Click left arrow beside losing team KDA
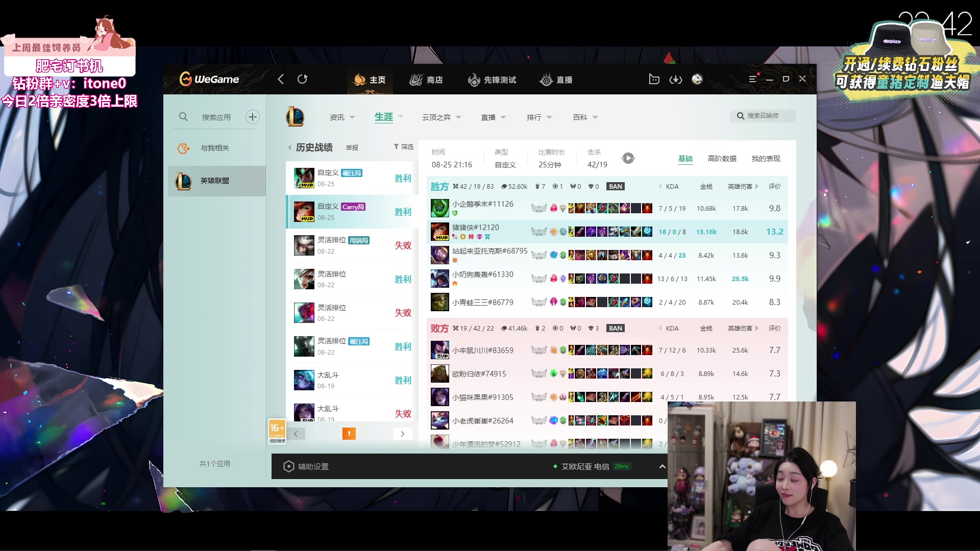Image resolution: width=980 pixels, height=551 pixels. [660, 328]
